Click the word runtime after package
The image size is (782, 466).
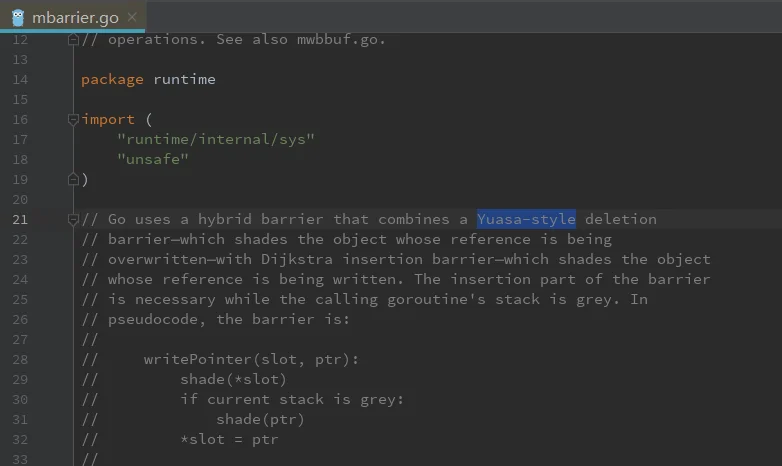(x=185, y=79)
